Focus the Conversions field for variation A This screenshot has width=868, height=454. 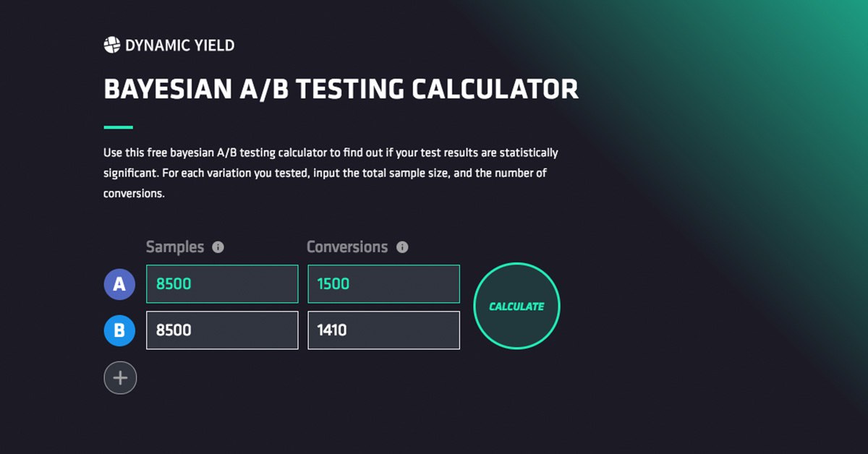click(383, 284)
